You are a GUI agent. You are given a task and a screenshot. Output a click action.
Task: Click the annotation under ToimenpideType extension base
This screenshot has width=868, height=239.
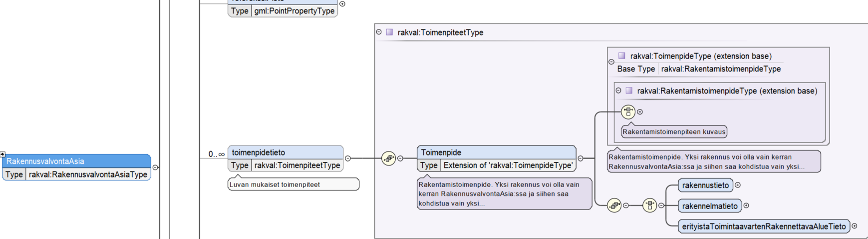coord(714,161)
